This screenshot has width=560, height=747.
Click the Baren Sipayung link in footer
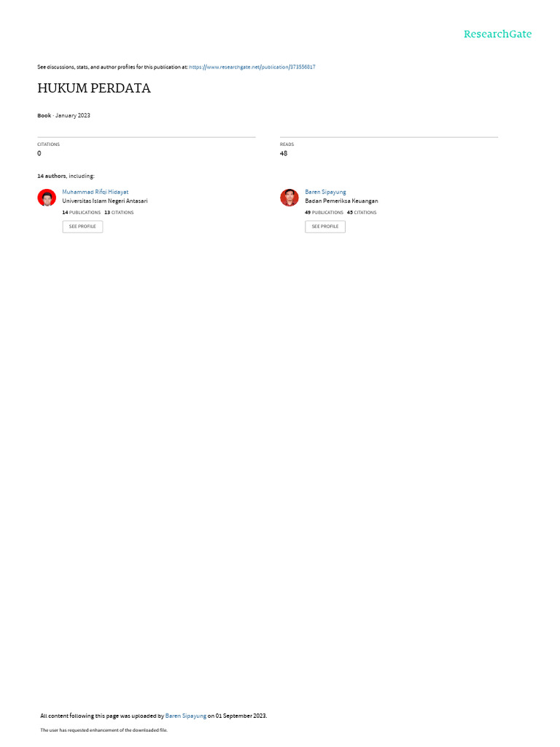186,716
